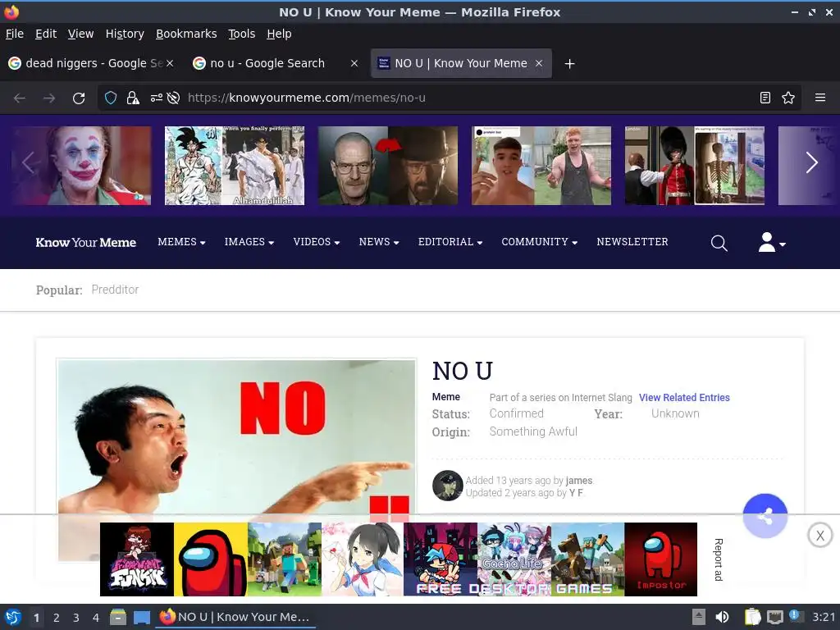This screenshot has height=630, width=840.
Task: Open the Help menu
Action: pos(279,34)
